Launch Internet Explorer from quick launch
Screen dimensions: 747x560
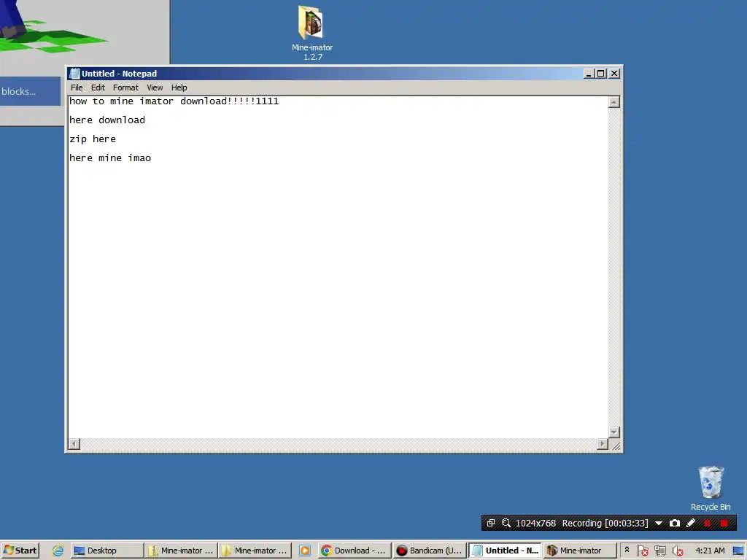tap(58, 551)
